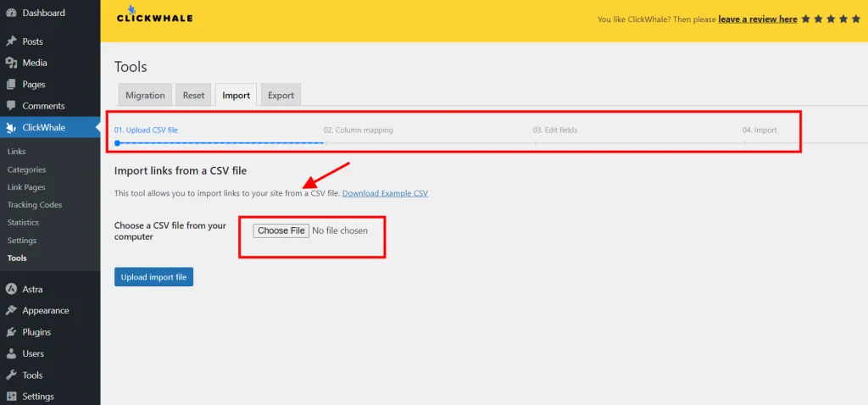
Task: Open the leave a review here link
Action: [757, 19]
